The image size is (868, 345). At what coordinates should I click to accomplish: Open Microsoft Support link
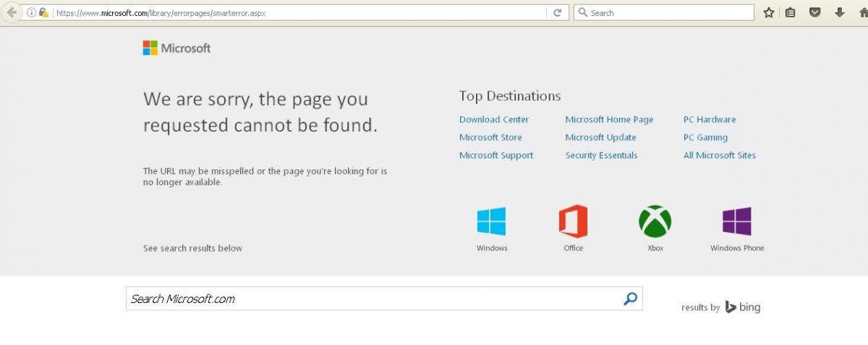coord(496,156)
